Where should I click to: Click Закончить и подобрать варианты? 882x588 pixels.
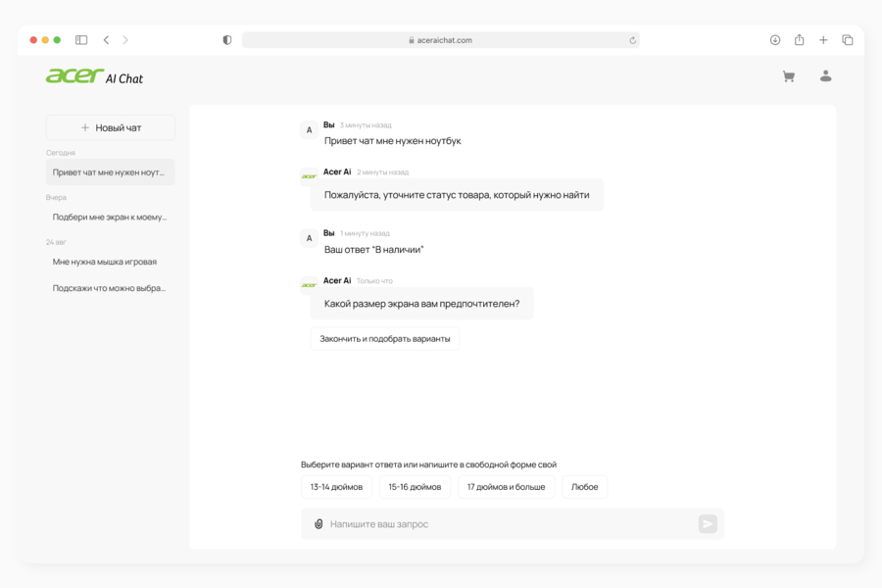coord(385,339)
